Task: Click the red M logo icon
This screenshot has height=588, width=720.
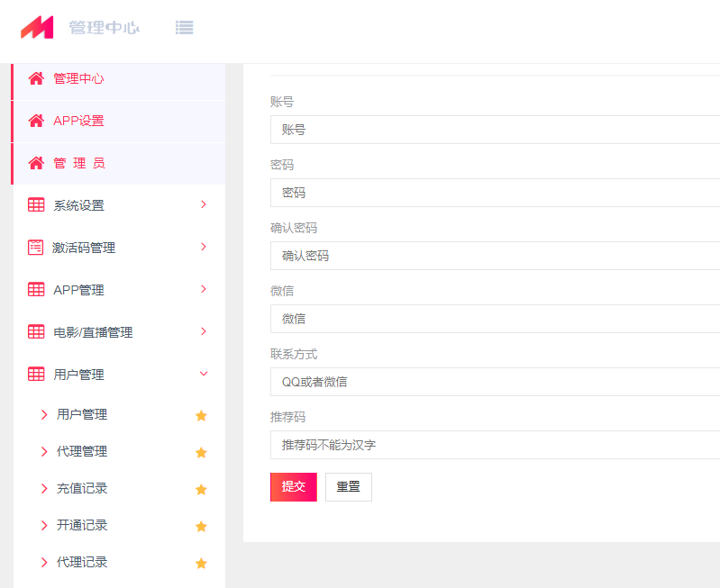Action: pyautogui.click(x=37, y=28)
